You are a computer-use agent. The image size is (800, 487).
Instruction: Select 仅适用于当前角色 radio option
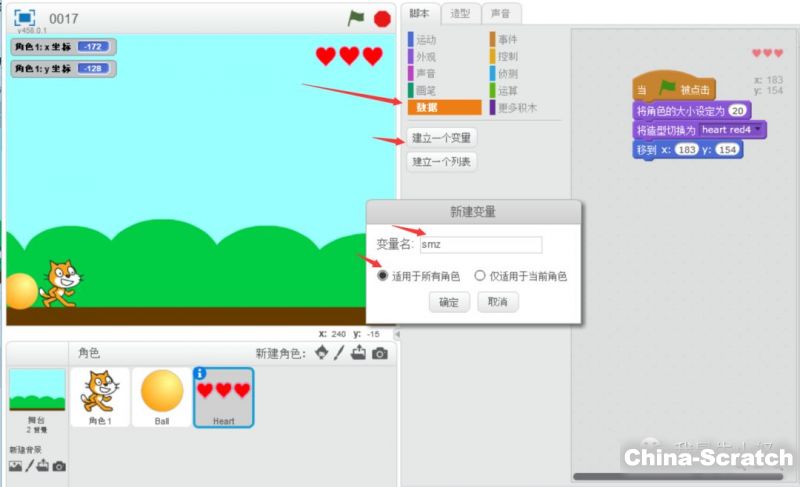click(x=480, y=276)
